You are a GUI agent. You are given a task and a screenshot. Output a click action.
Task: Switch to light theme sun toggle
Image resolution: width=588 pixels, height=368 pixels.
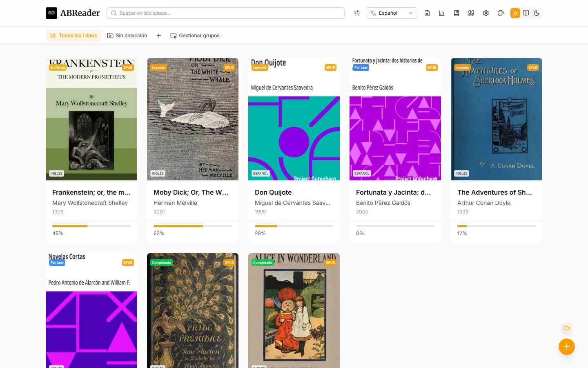[515, 13]
